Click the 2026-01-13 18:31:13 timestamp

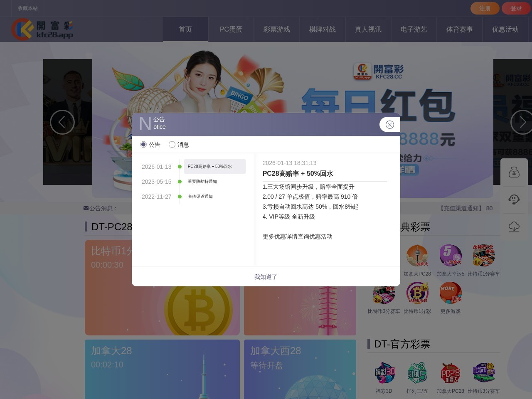coord(289,163)
